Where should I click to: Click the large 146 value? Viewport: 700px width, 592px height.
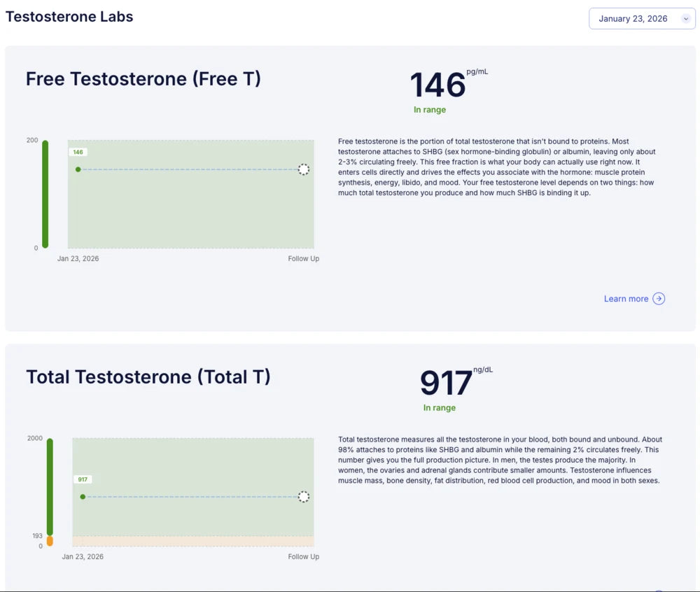pyautogui.click(x=437, y=85)
